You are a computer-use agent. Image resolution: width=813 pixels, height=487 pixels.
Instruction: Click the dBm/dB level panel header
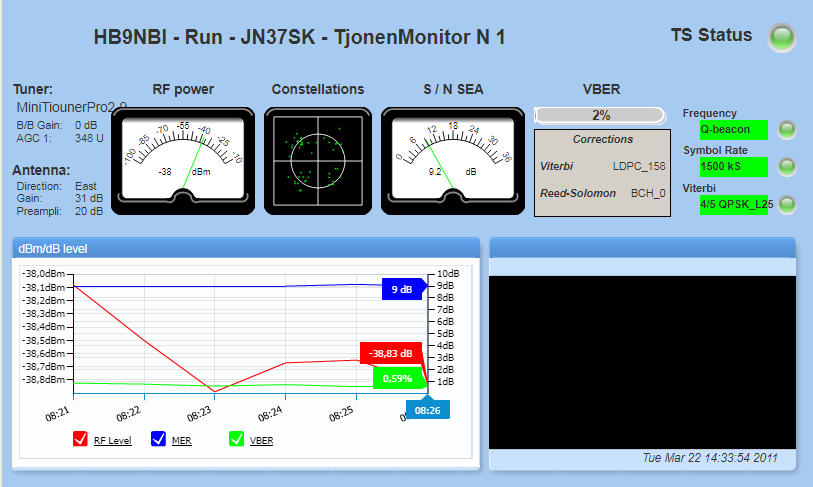(245, 247)
